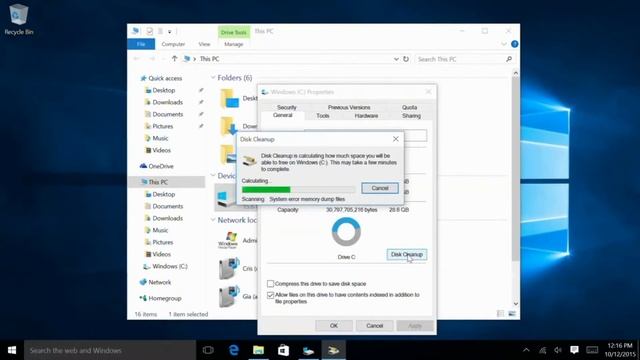Cancel the Disk Cleanup calculation

click(x=380, y=188)
